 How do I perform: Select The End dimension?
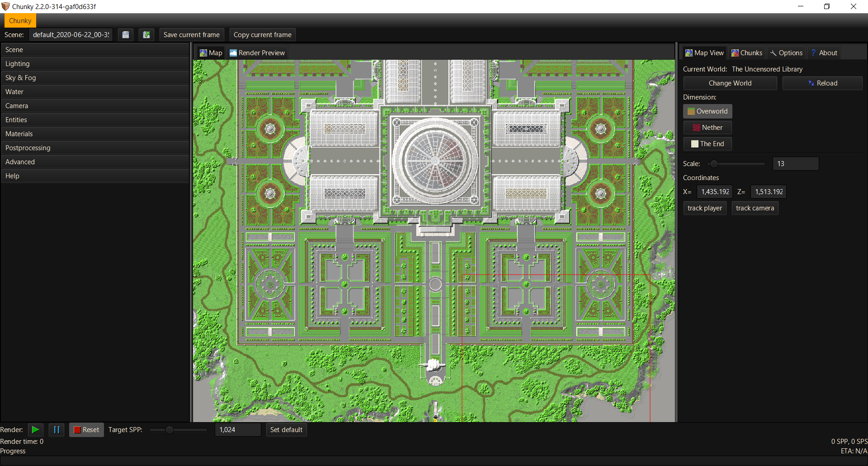pos(708,144)
